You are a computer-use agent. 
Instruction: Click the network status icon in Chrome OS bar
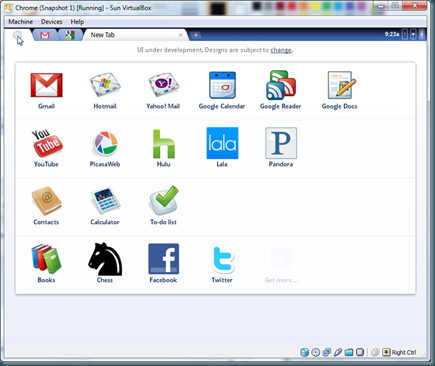pyautogui.click(x=413, y=35)
